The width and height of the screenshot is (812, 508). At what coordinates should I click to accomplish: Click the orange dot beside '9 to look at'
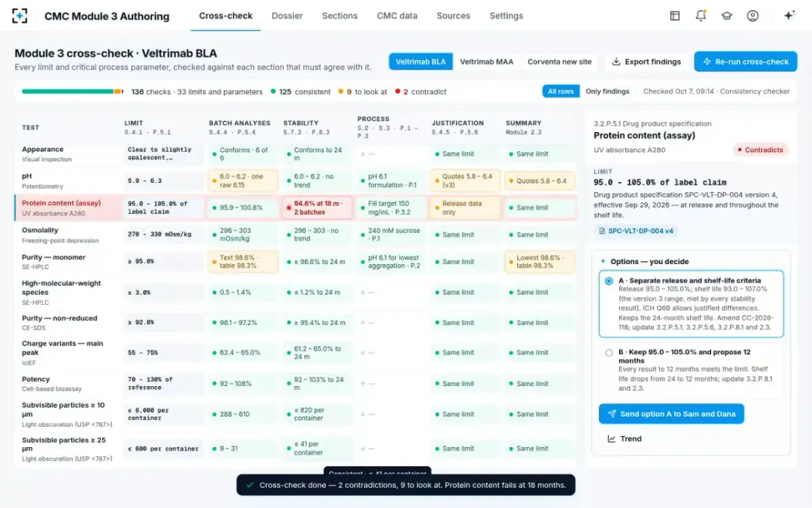pos(341,91)
